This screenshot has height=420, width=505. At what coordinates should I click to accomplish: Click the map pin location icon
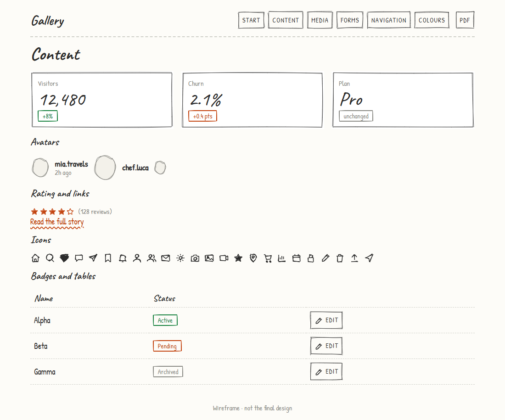click(253, 258)
